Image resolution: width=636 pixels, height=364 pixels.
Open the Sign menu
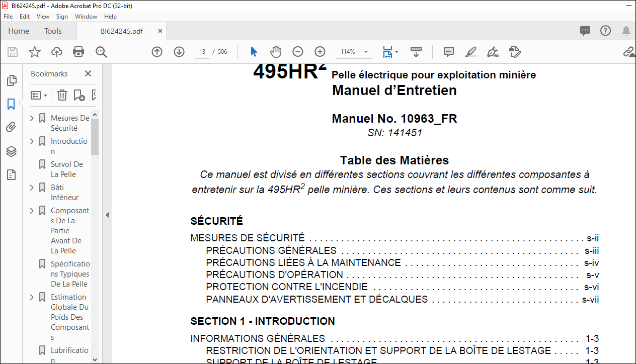tap(62, 17)
